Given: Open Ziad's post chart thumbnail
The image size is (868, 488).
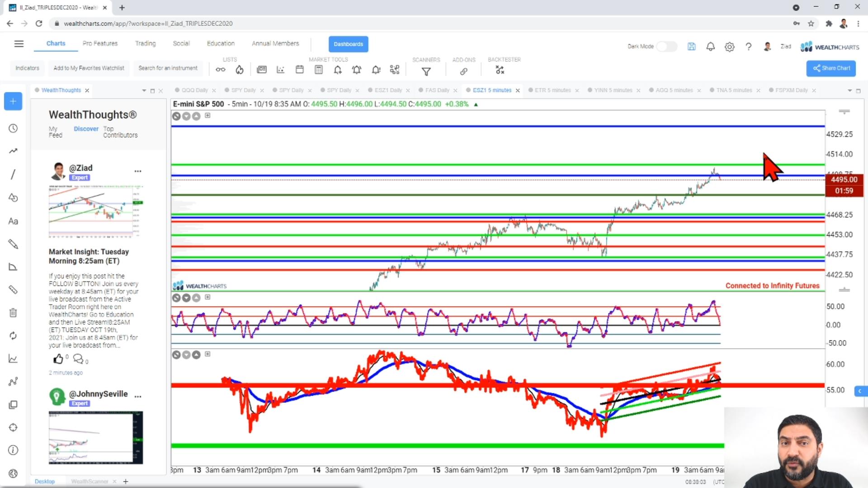Looking at the screenshot, I should tap(96, 211).
